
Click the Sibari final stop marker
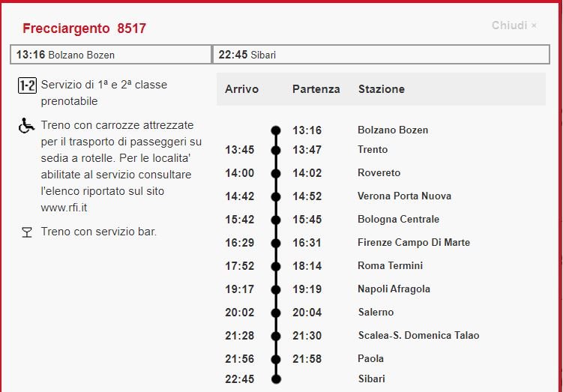[276, 379]
